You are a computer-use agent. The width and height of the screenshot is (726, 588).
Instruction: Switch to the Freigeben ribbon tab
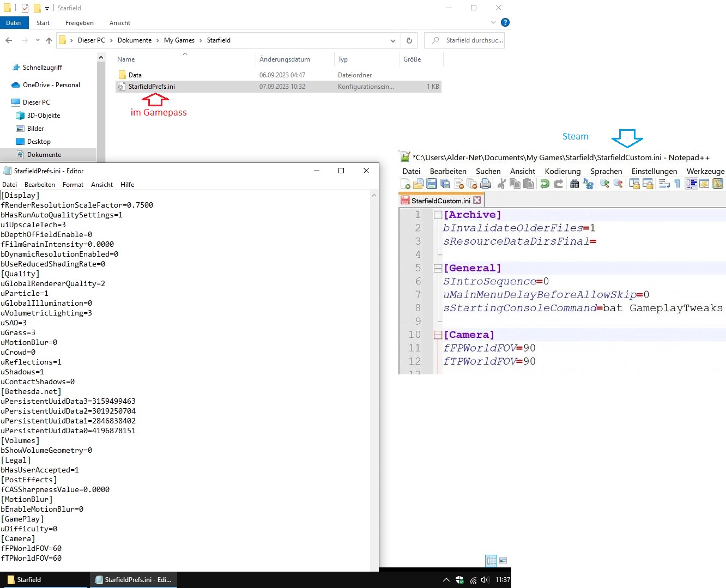80,23
